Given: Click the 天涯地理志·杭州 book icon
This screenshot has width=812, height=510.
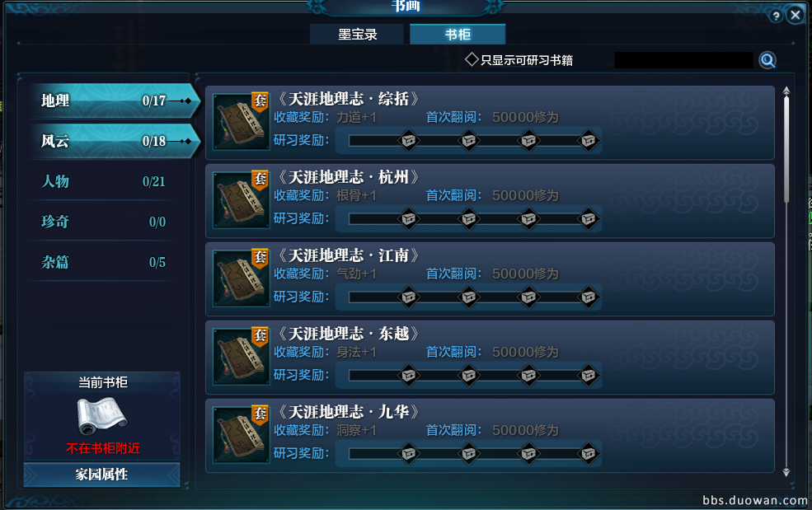Looking at the screenshot, I should (x=242, y=200).
